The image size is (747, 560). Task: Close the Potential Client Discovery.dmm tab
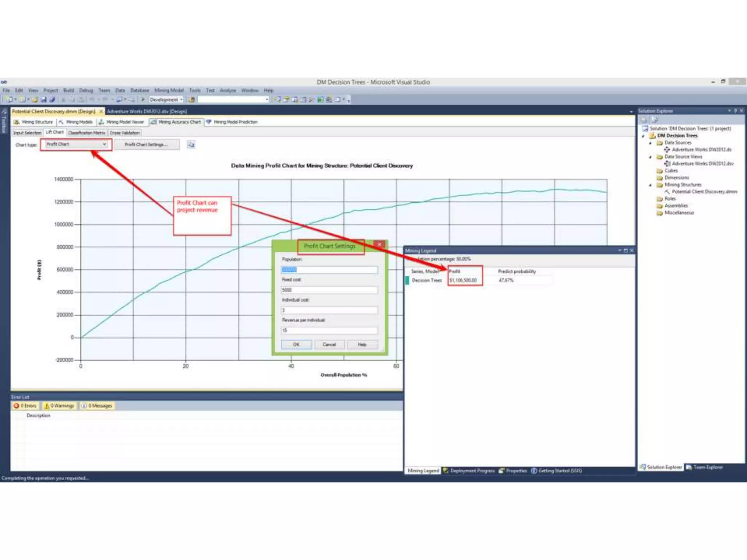(x=101, y=111)
